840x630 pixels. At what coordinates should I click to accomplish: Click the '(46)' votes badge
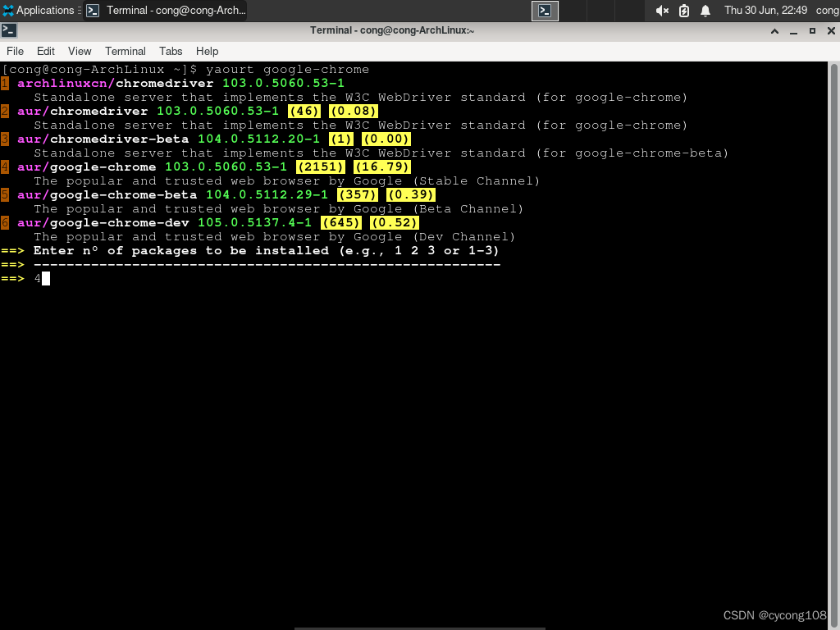click(304, 112)
